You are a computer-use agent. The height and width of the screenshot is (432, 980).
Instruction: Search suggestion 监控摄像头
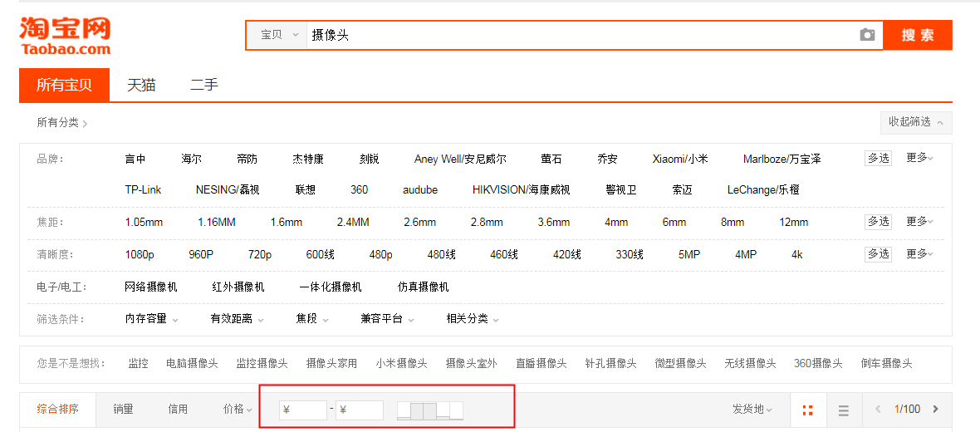click(x=262, y=363)
